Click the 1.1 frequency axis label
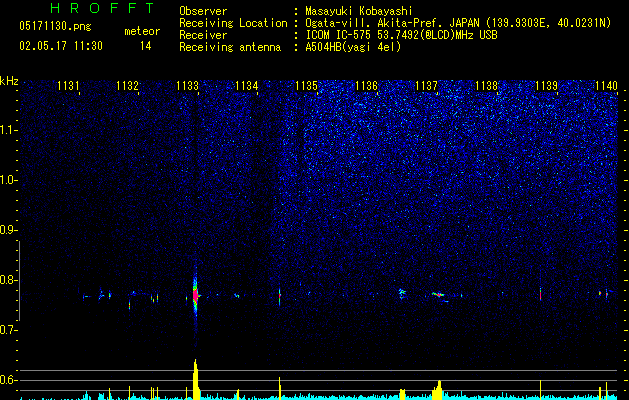The height and width of the screenshot is (400, 629). coord(8,130)
